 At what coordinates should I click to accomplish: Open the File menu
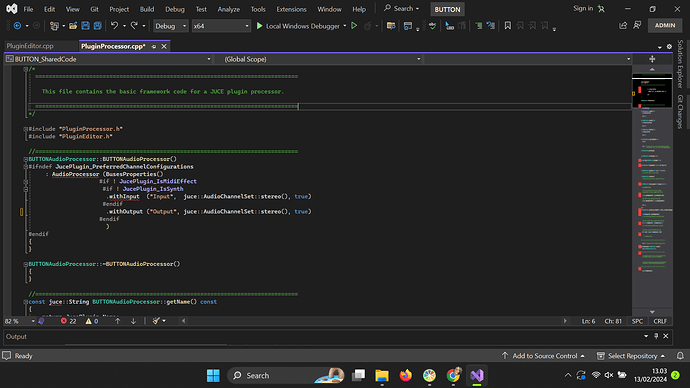click(28, 9)
